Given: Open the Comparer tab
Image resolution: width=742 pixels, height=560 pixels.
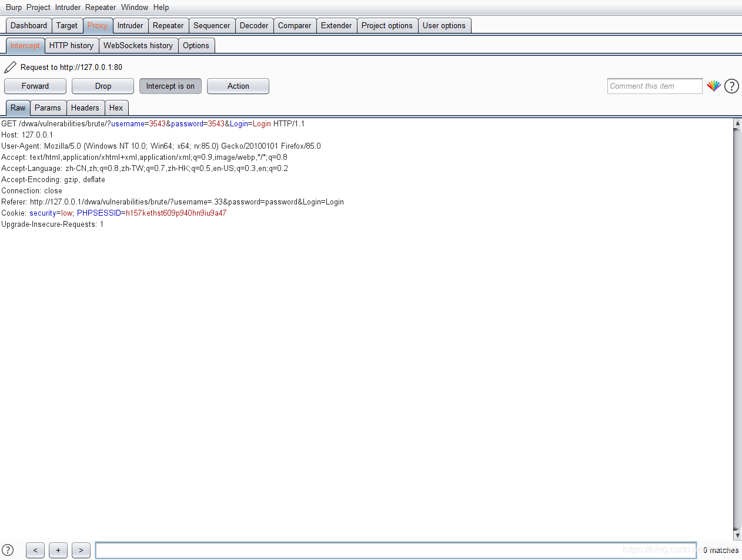Looking at the screenshot, I should coord(295,26).
